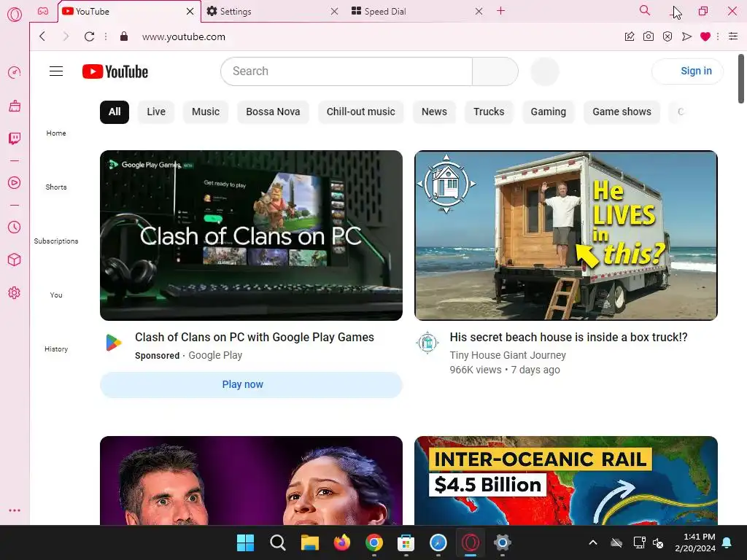Reload the YouTube page
The image size is (747, 560).
click(89, 36)
